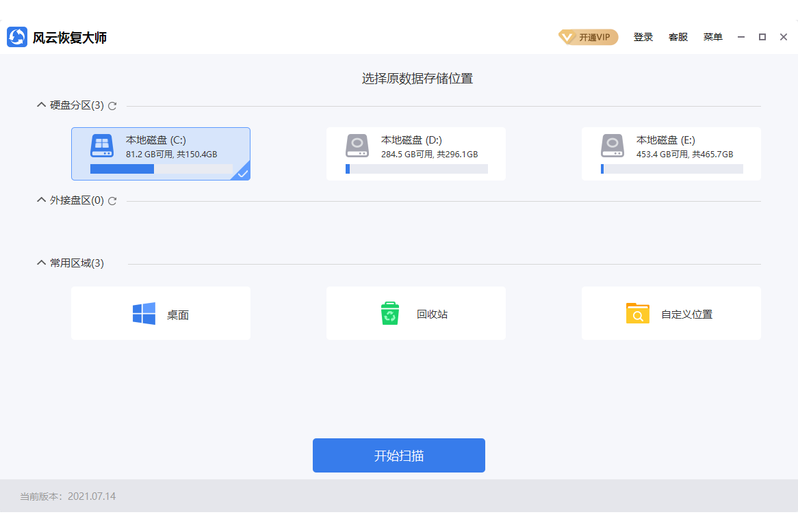Open 客服 customer service
Viewport: 798px width, 532px height.
click(678, 37)
